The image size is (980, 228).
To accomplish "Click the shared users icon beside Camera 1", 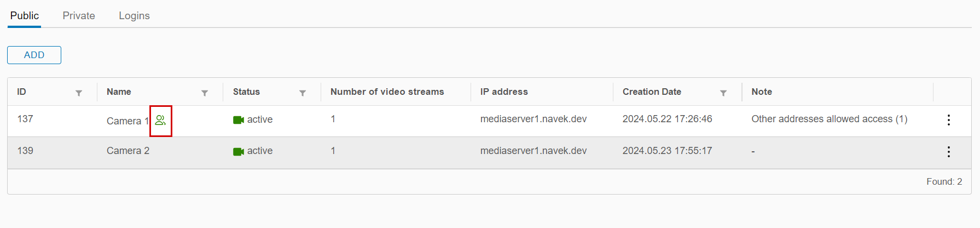I will coord(160,120).
